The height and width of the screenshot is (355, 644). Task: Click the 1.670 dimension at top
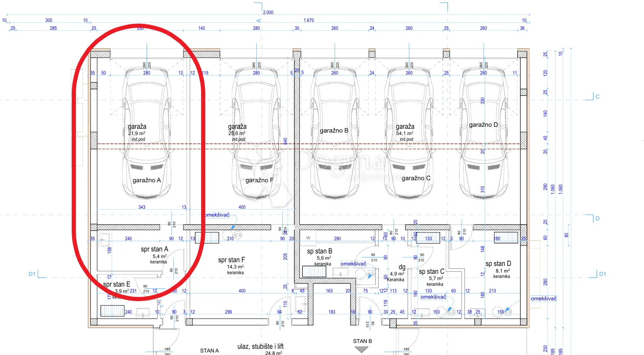(309, 20)
